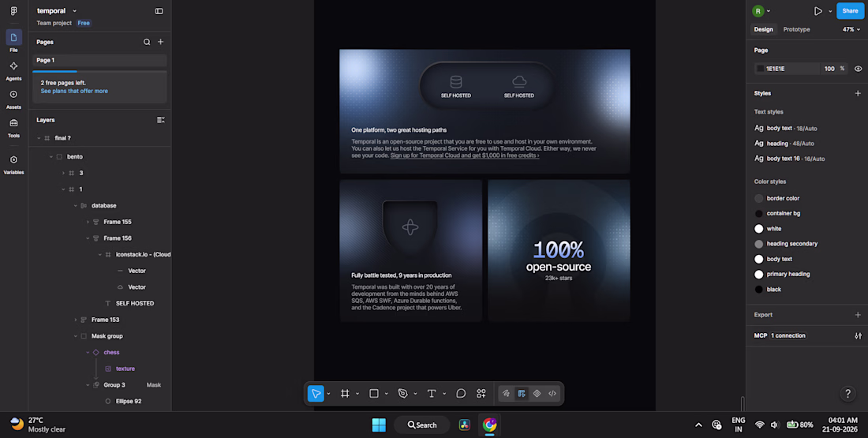Click the Share button
The width and height of the screenshot is (868, 438).
click(x=850, y=11)
